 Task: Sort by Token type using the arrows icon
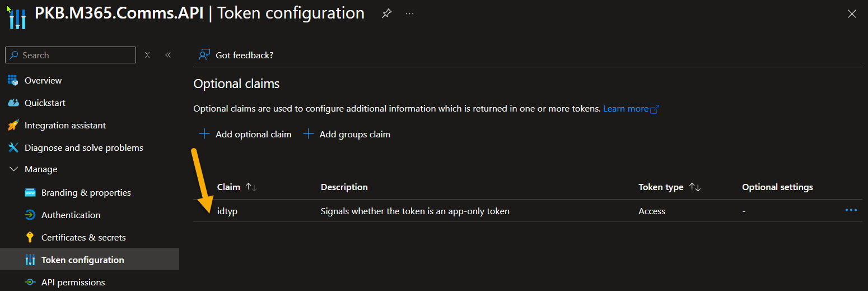[x=695, y=187]
